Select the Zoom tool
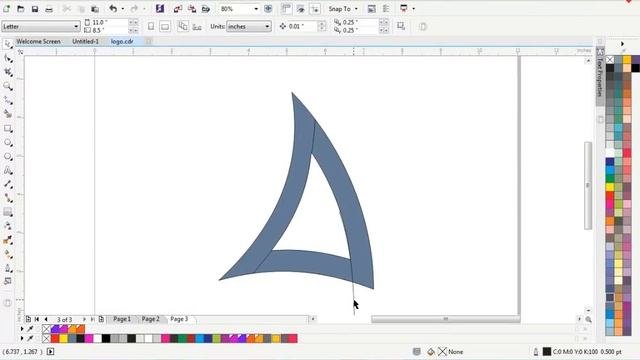Viewport: 640px width, 360px height. 8,86
